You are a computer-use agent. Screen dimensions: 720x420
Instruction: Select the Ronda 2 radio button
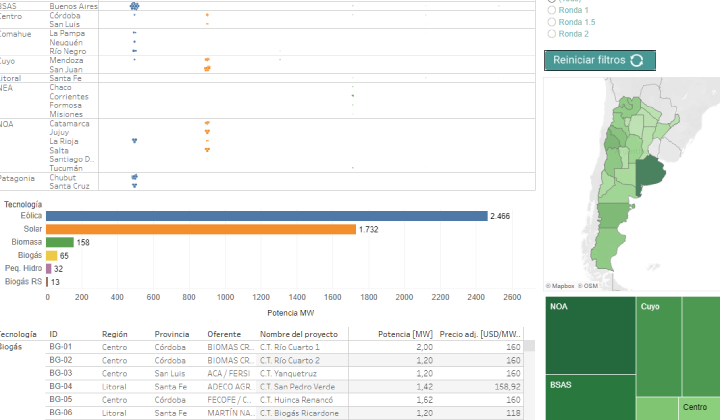coord(552,34)
